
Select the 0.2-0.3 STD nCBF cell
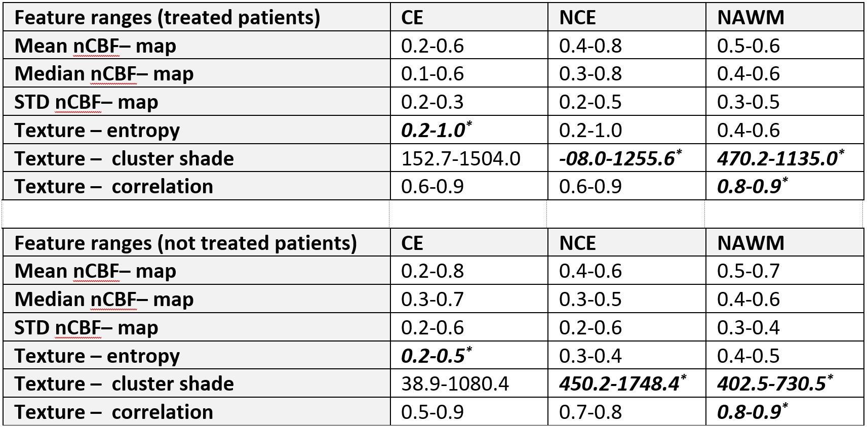point(432,102)
